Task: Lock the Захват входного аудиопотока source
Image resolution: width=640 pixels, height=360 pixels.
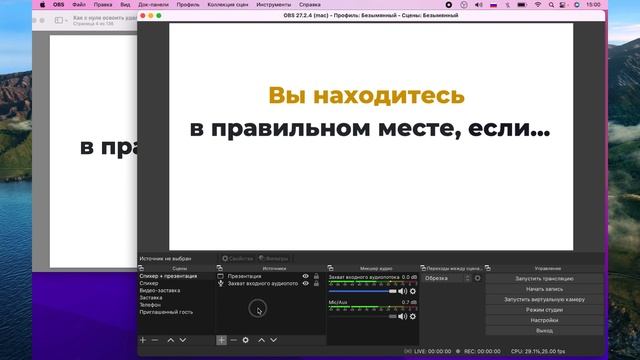Action: coord(316,283)
